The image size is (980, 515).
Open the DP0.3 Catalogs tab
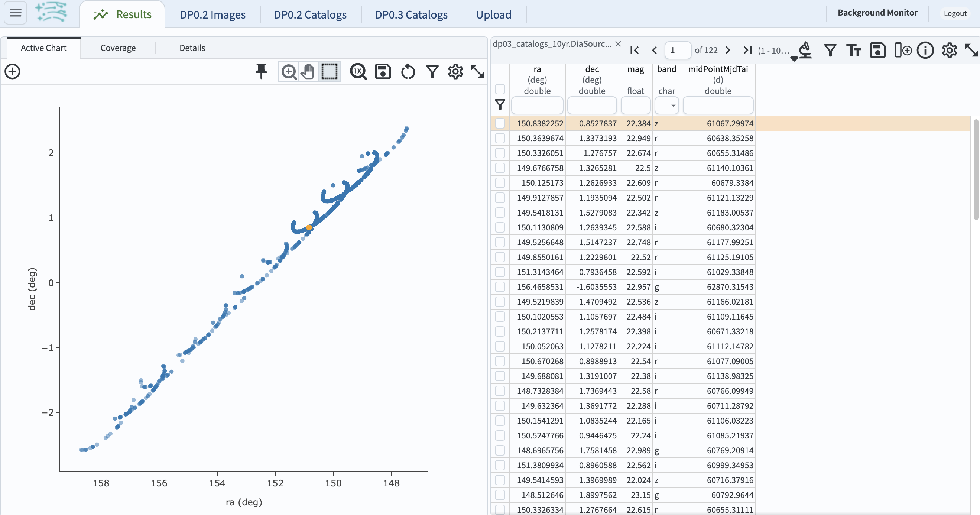pos(411,14)
